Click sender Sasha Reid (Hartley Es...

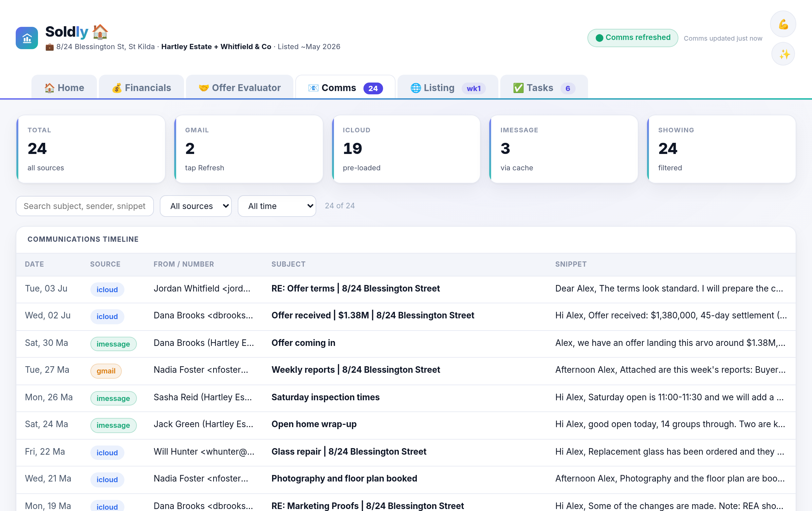[203, 397]
